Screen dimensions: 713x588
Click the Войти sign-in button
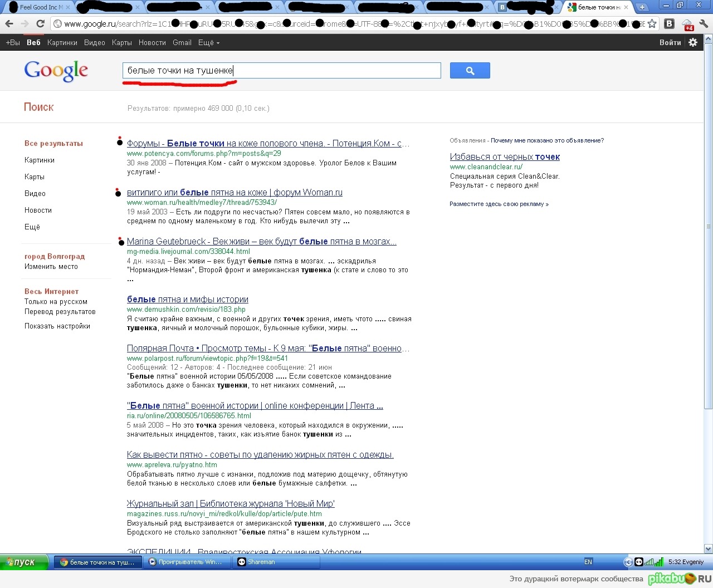670,42
